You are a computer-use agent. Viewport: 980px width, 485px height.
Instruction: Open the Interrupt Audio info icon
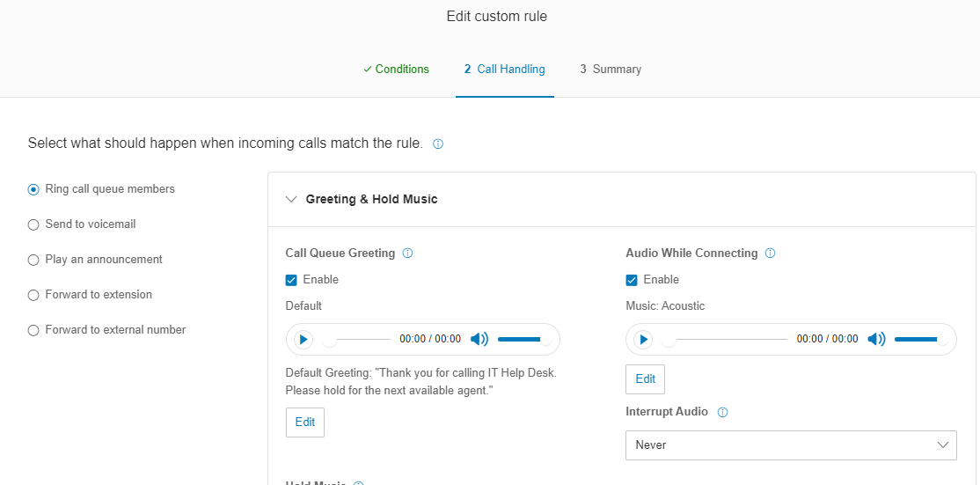click(722, 412)
